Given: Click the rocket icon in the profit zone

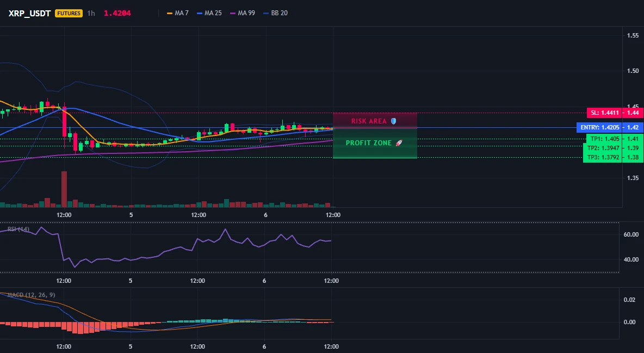Looking at the screenshot, I should pos(399,143).
